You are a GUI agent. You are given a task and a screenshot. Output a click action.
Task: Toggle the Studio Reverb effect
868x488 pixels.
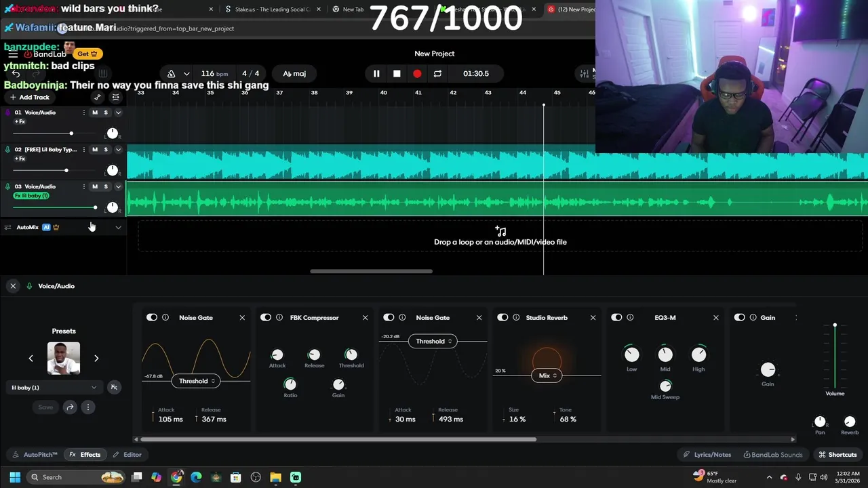[502, 317]
